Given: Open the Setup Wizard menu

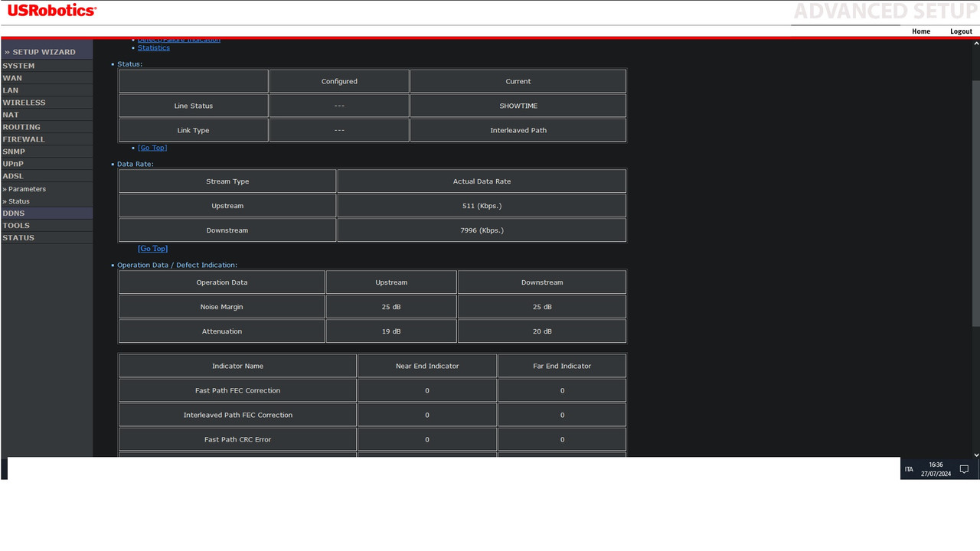Looking at the screenshot, I should (x=40, y=52).
